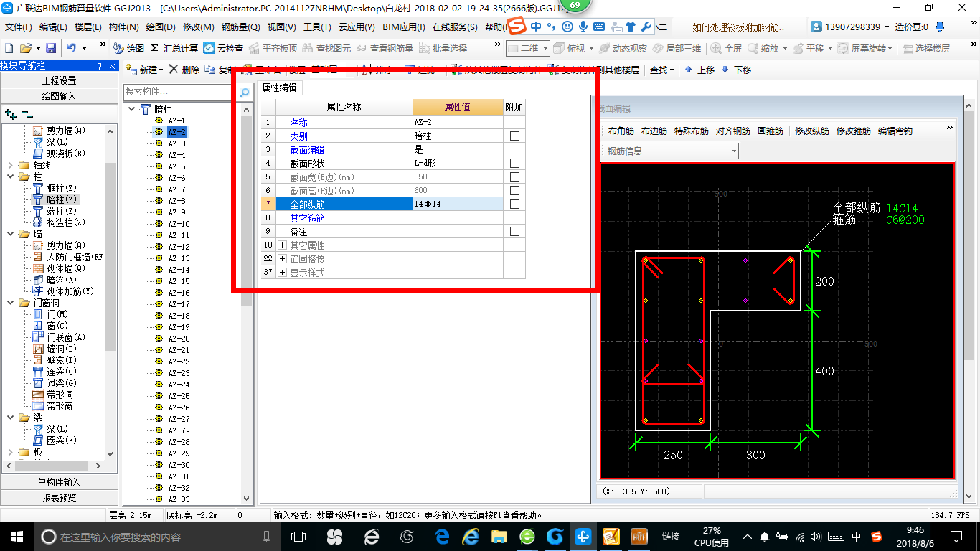Open the 绘图 drawing tool
The height and width of the screenshot is (551, 980).
pos(129,48)
